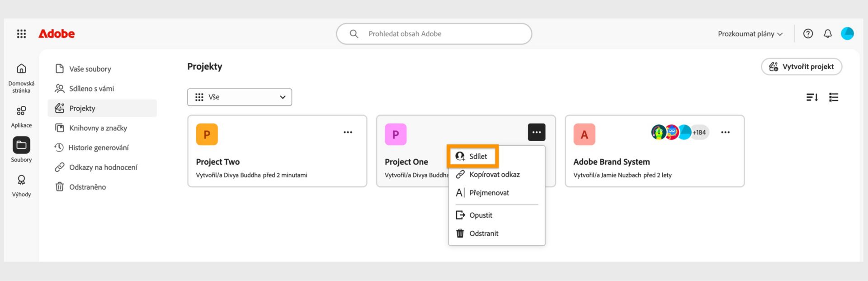
Task: Open the Adobe Brand System more options menu
Action: point(725,132)
